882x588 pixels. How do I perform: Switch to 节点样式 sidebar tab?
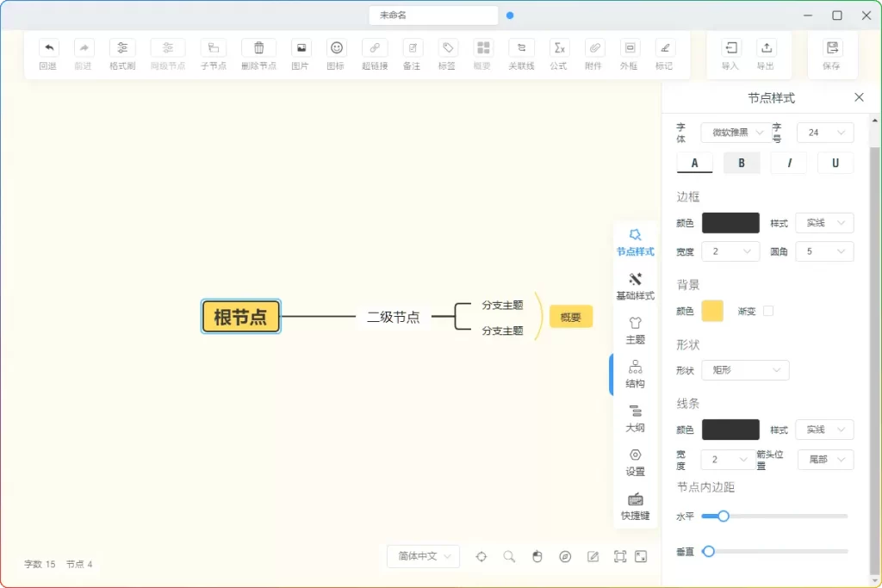coord(635,243)
